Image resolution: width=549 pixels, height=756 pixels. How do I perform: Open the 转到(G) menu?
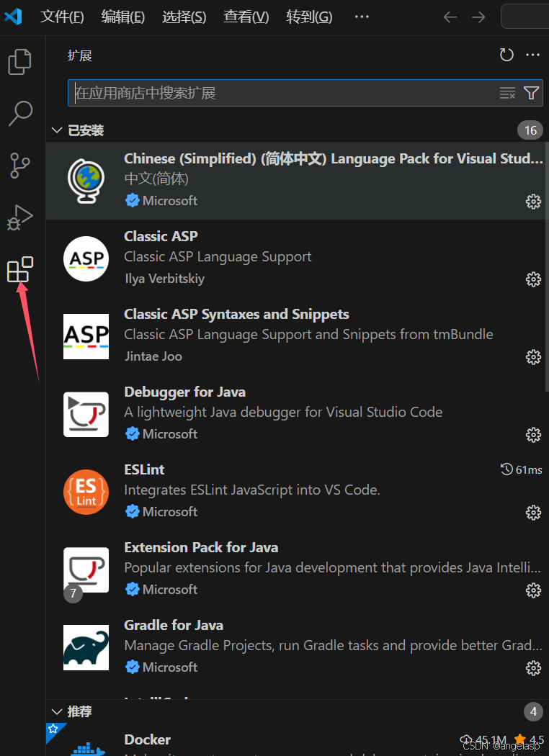309,17
